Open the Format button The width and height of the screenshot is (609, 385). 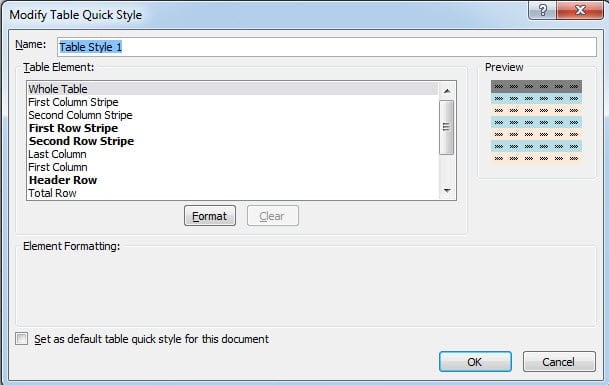coord(210,216)
